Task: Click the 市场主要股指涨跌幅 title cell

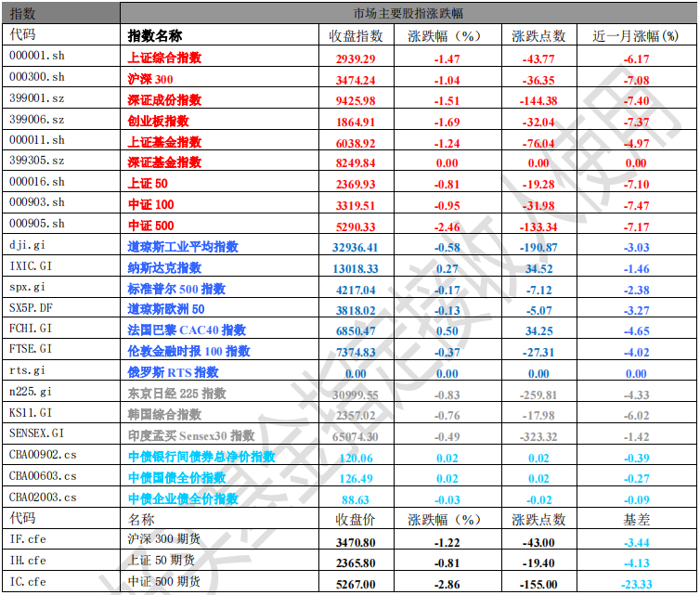Action: tap(408, 13)
